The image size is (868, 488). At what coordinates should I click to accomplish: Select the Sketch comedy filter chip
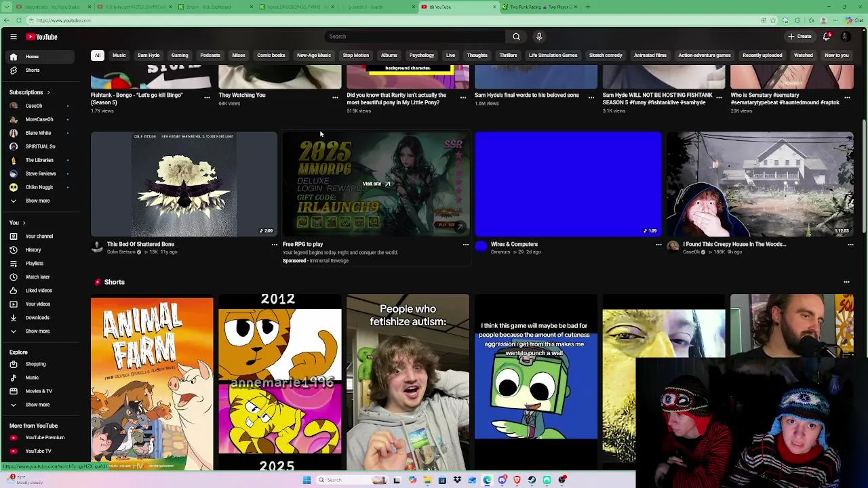606,56
